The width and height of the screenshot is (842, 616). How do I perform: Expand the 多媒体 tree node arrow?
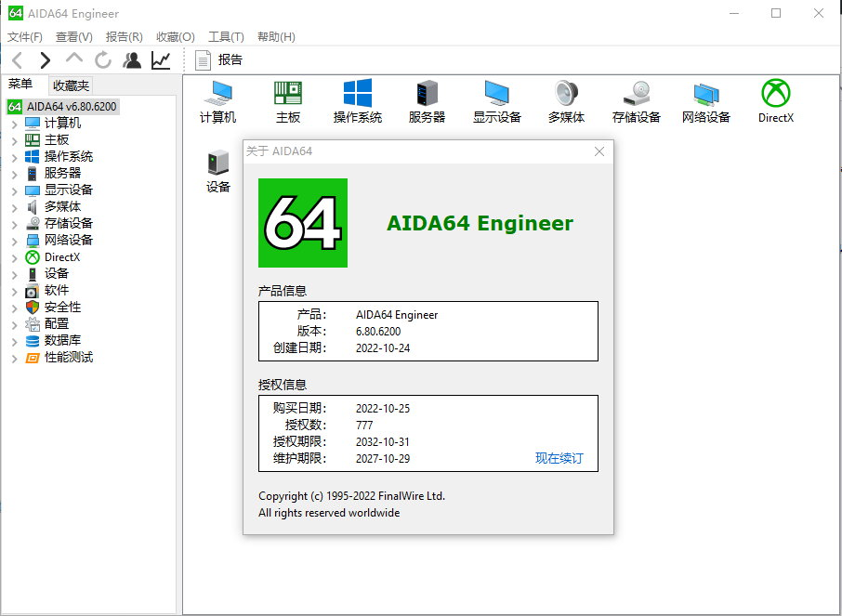[x=15, y=208]
